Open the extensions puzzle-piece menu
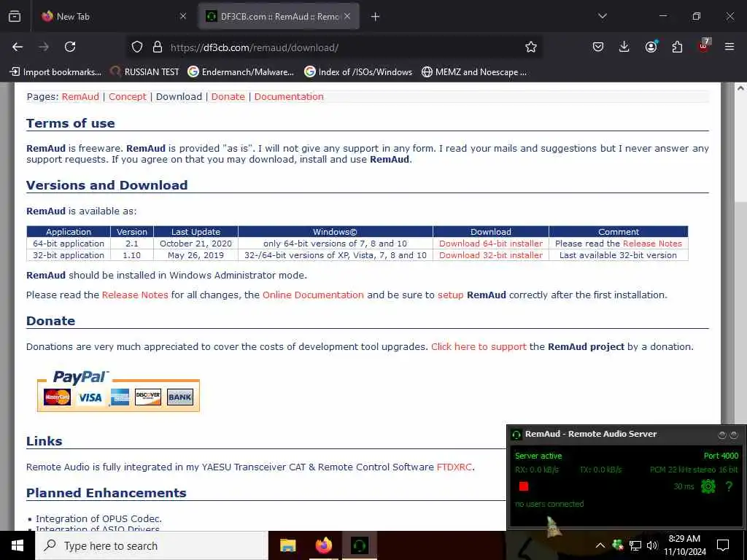 point(677,47)
